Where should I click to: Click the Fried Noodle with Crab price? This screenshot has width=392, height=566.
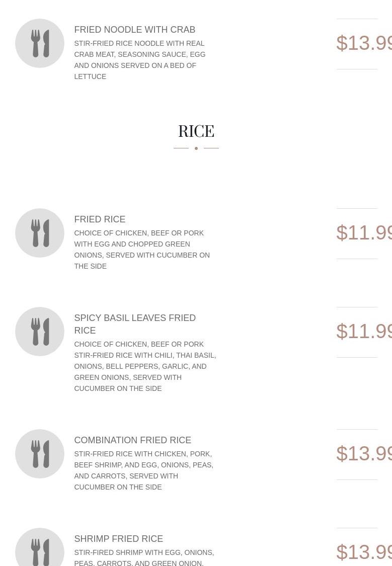coord(364,43)
